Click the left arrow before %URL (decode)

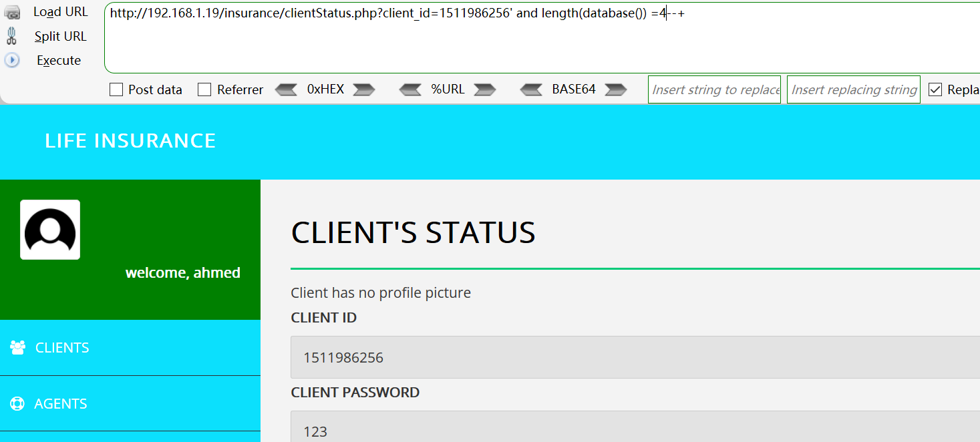tap(410, 89)
